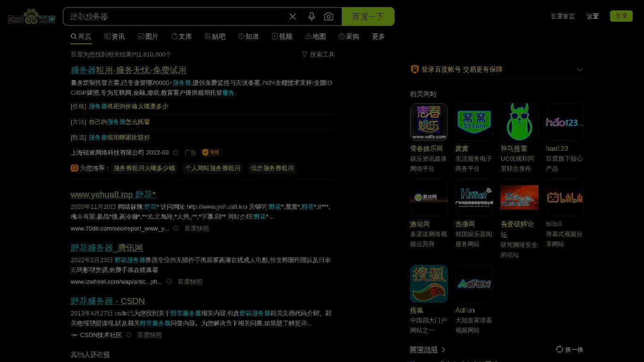Open 搜狐 fox site icon
This screenshot has width=644, height=362.
(429, 284)
